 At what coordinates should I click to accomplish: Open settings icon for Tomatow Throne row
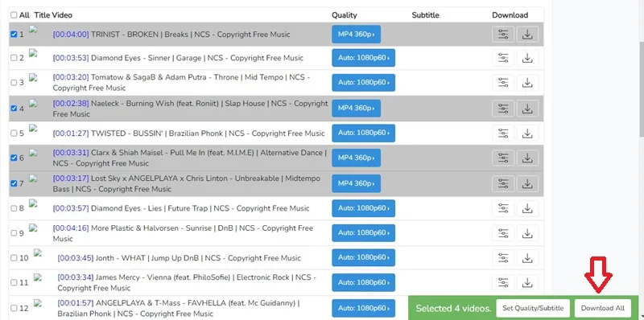tap(503, 83)
